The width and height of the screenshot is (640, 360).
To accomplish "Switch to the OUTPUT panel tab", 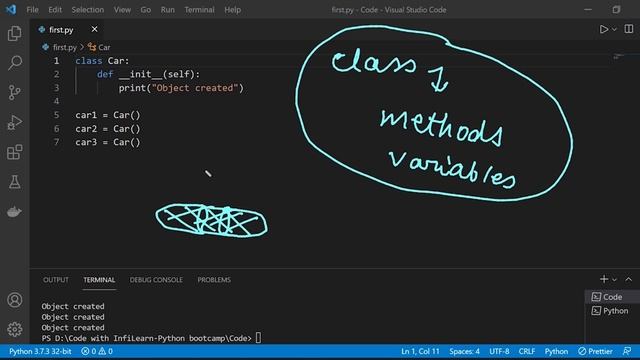I will (x=56, y=280).
